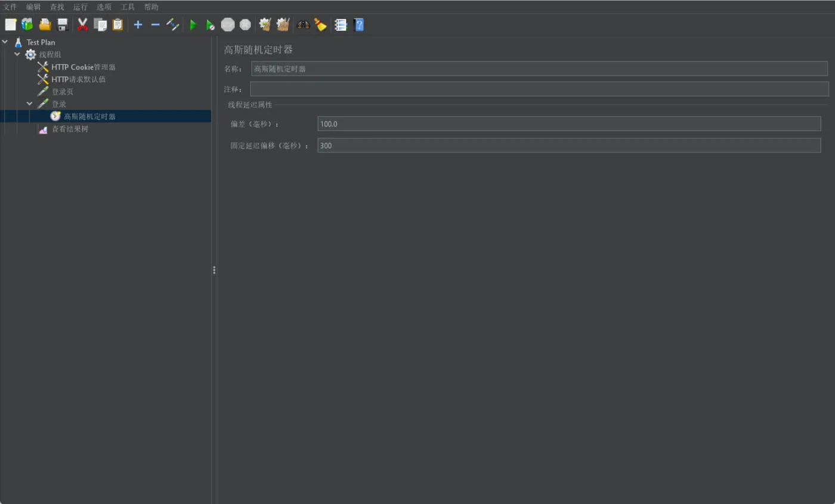Click the Paste clipboard icon

click(x=117, y=24)
